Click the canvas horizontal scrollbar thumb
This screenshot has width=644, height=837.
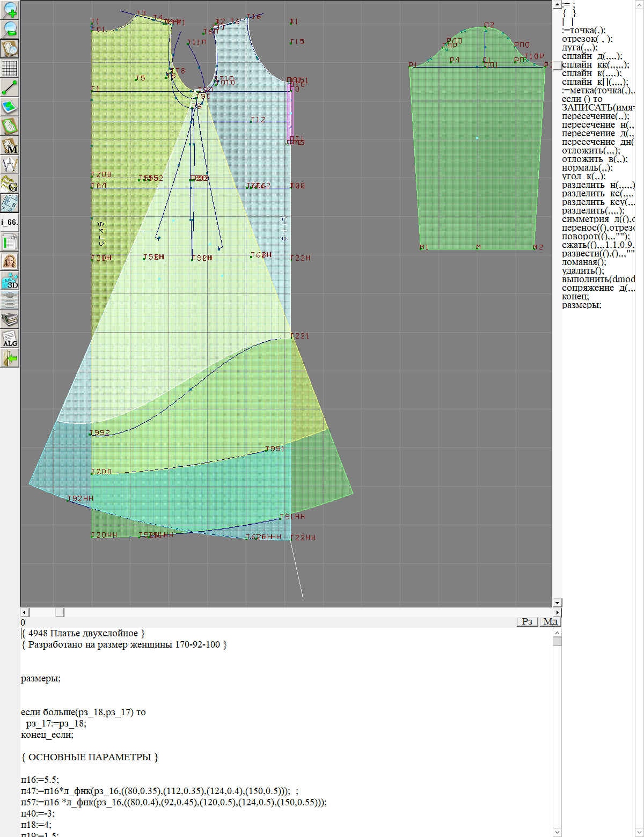(60, 612)
